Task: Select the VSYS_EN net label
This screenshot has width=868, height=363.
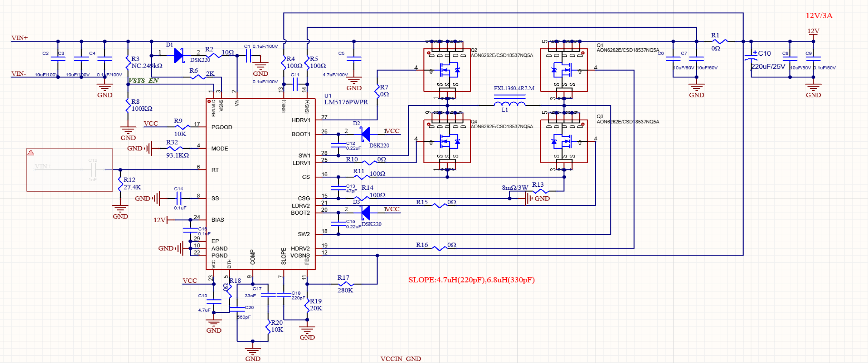Action: (x=143, y=81)
